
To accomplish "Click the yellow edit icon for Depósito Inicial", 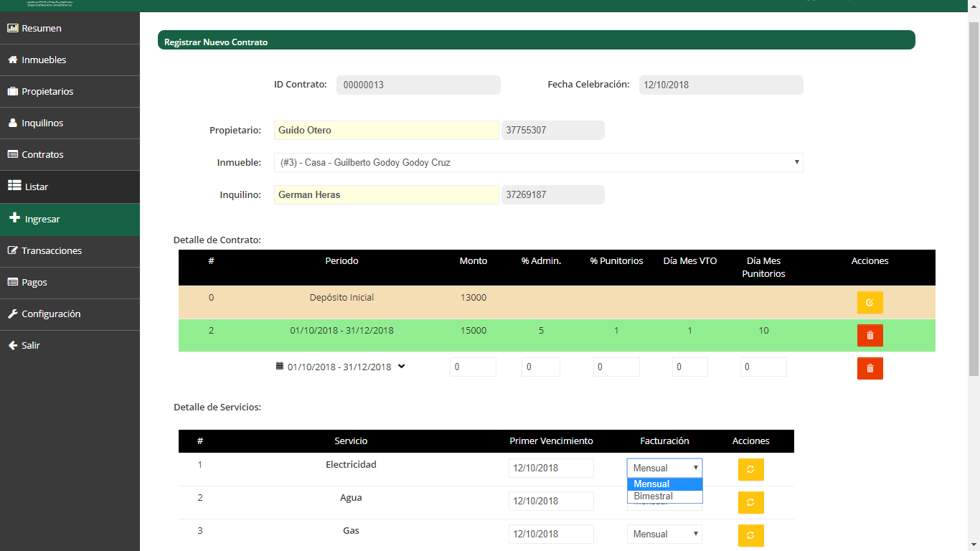I will point(870,303).
